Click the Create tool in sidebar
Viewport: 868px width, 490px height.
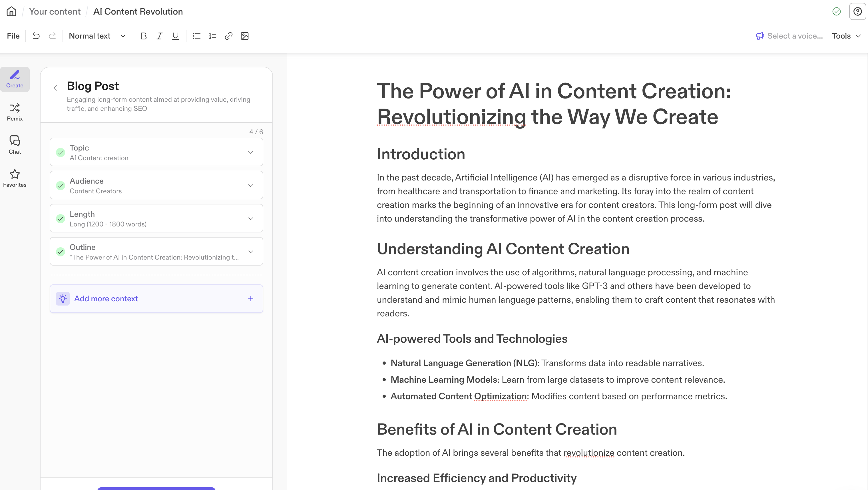(15, 79)
